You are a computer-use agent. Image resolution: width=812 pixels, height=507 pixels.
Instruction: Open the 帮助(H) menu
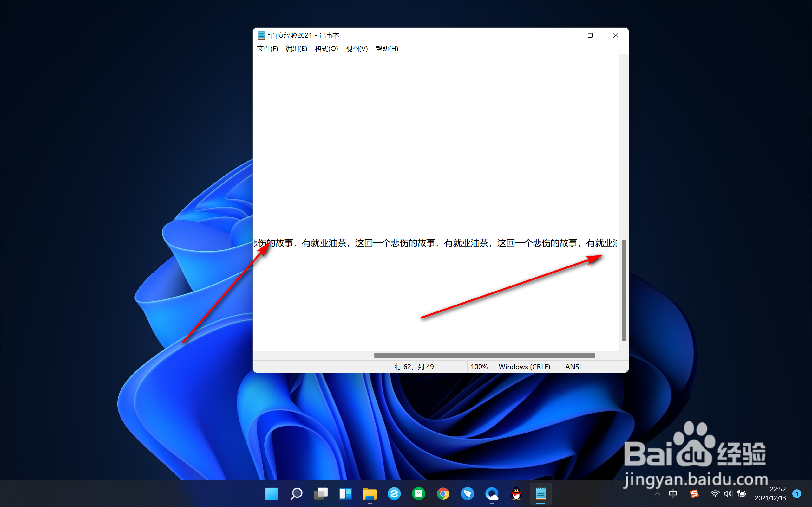click(x=387, y=48)
